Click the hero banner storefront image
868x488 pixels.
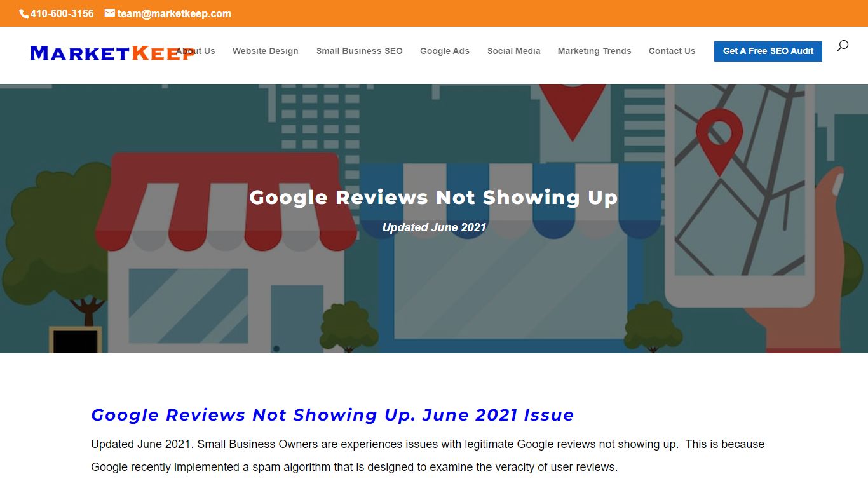click(x=434, y=219)
